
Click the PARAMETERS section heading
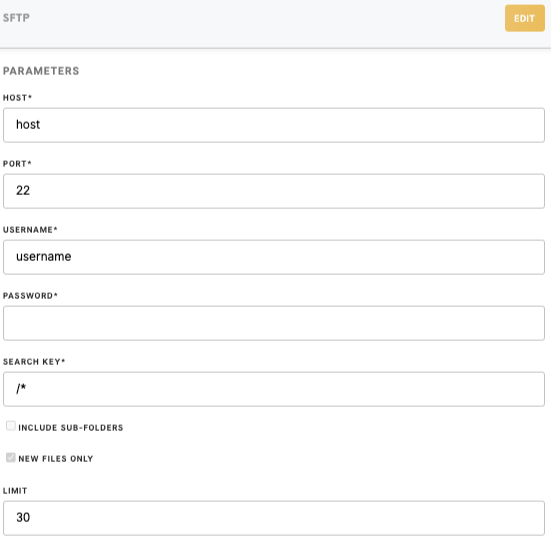click(x=41, y=71)
